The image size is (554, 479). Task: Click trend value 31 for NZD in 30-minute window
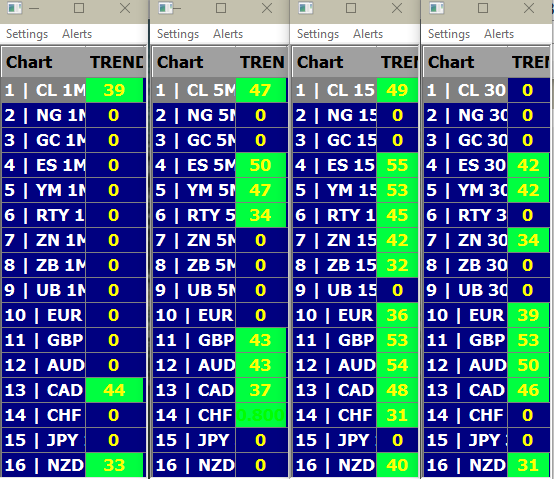tap(529, 465)
